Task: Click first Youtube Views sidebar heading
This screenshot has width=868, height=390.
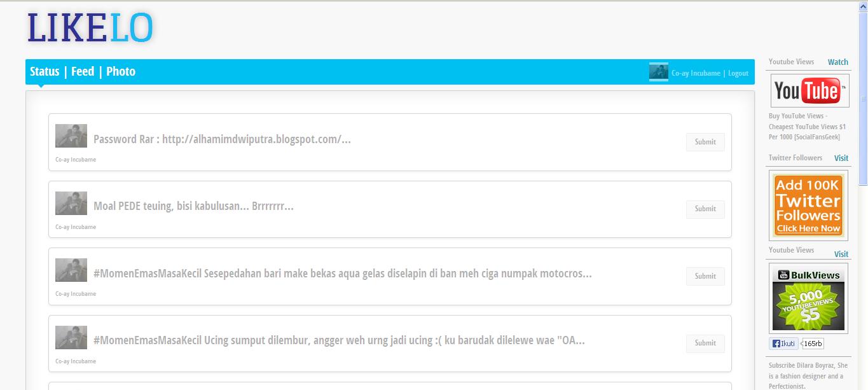Action: (791, 62)
